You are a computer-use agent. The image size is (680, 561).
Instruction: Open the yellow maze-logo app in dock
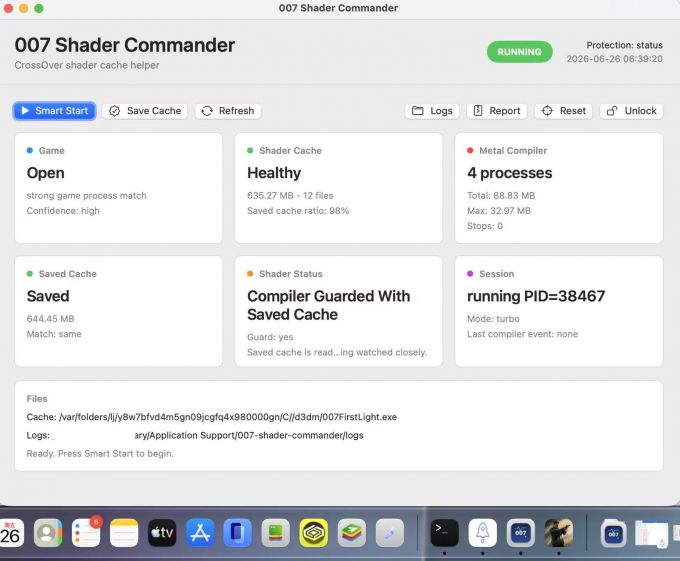[x=314, y=533]
